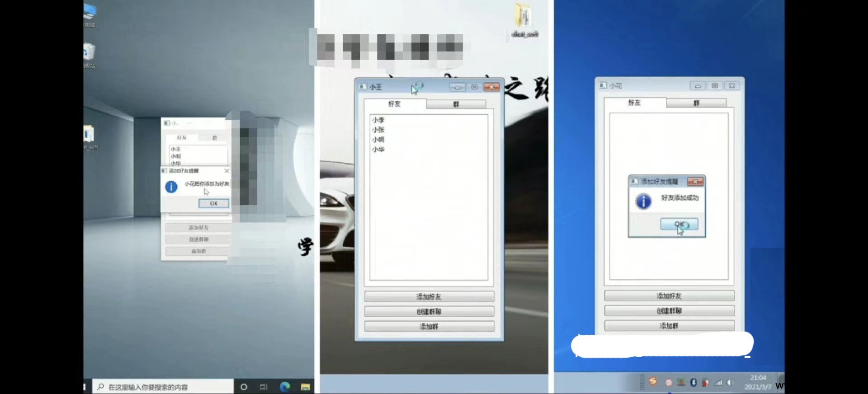This screenshot has height=394, width=868.
Task: Click the Cortana circle taskbar icon
Action: 244,387
